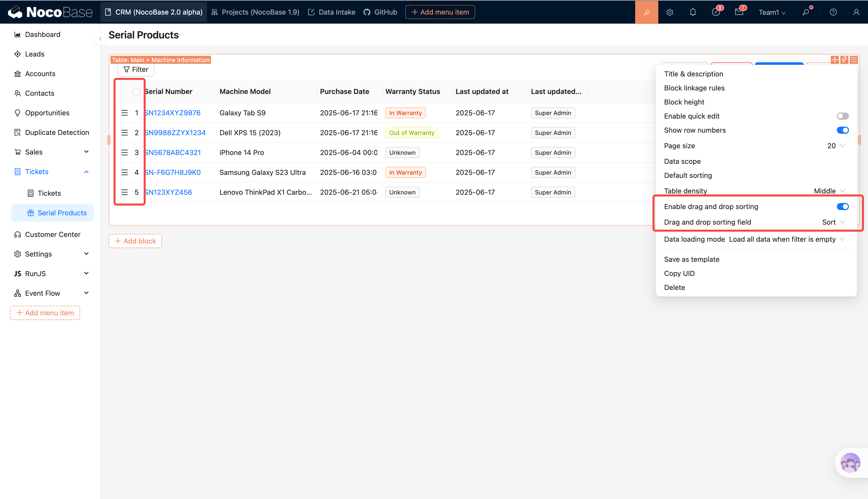Click the Add block button

click(135, 241)
